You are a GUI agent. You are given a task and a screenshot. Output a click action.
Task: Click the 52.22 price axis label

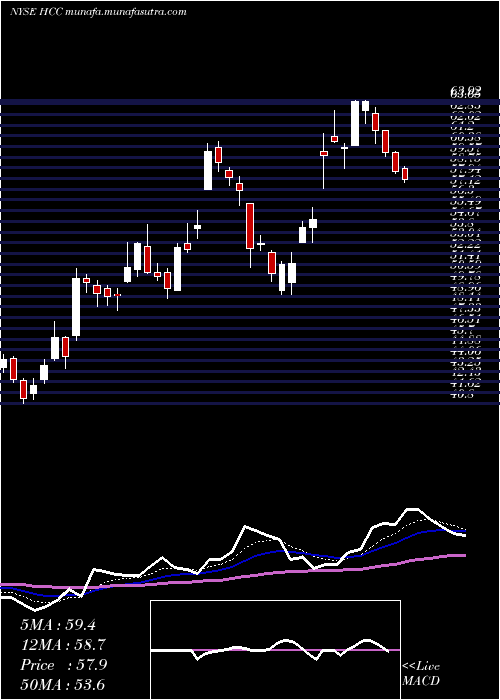(x=466, y=245)
